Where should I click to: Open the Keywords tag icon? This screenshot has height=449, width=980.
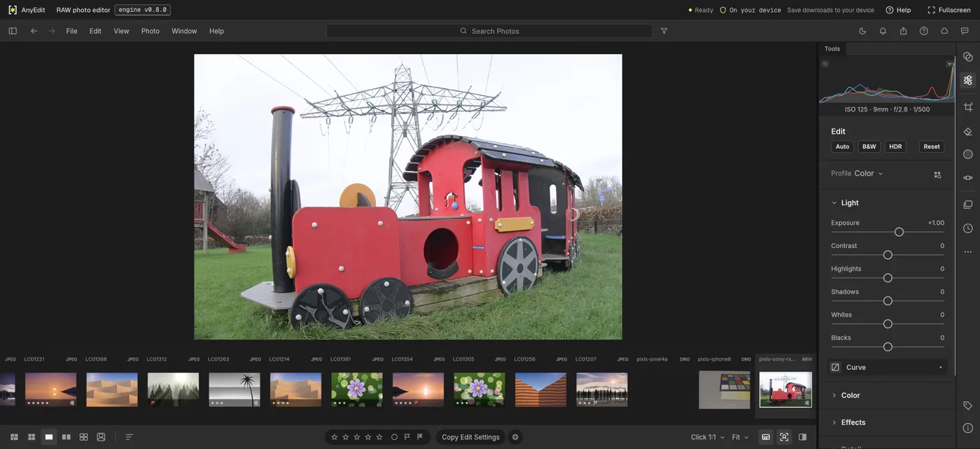click(967, 406)
